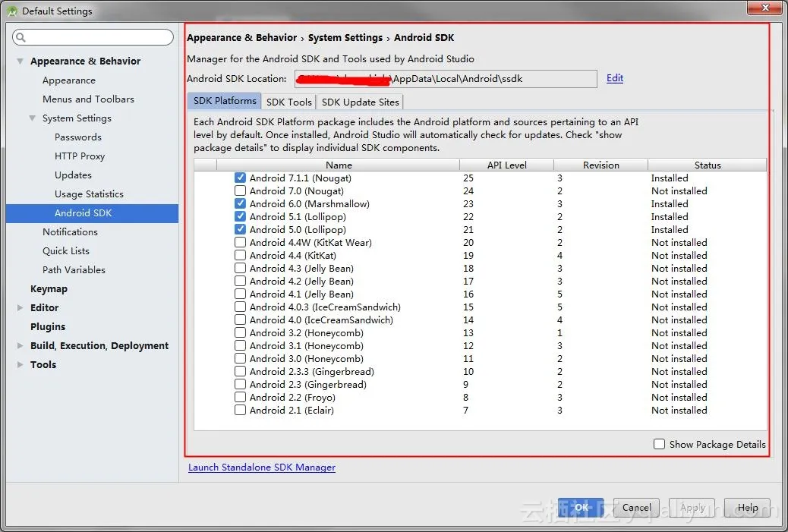Select Android 4.0 (IceCreamSandwich) row text
The image size is (788, 532).
(x=322, y=320)
